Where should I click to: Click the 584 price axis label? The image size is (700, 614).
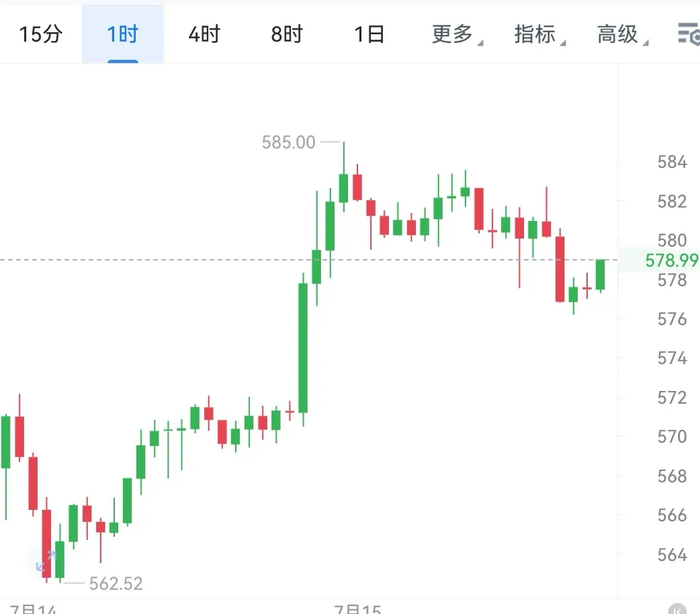(672, 162)
